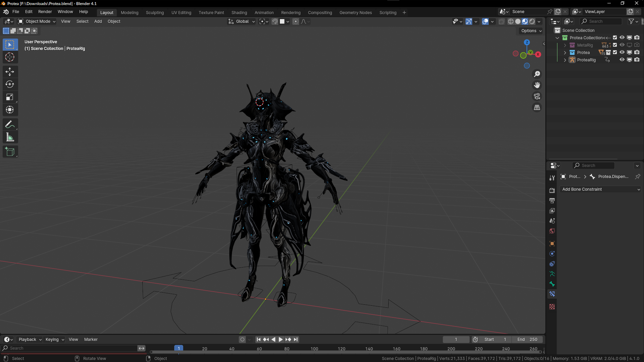Click the timeline playhead at frame 1
Screen dimensions: 644x362
click(x=179, y=349)
